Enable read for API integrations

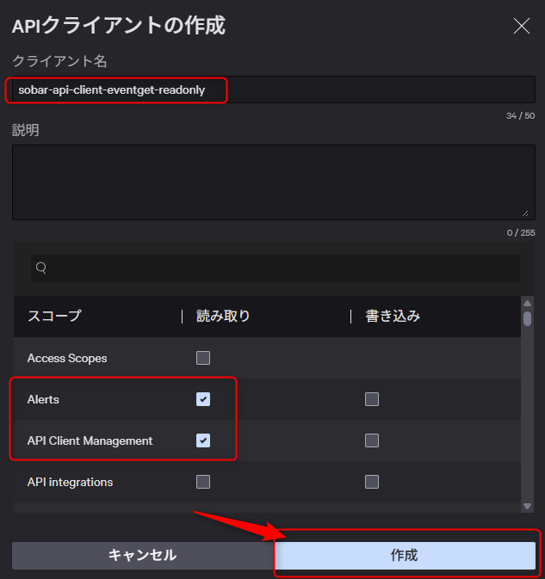pos(203,482)
